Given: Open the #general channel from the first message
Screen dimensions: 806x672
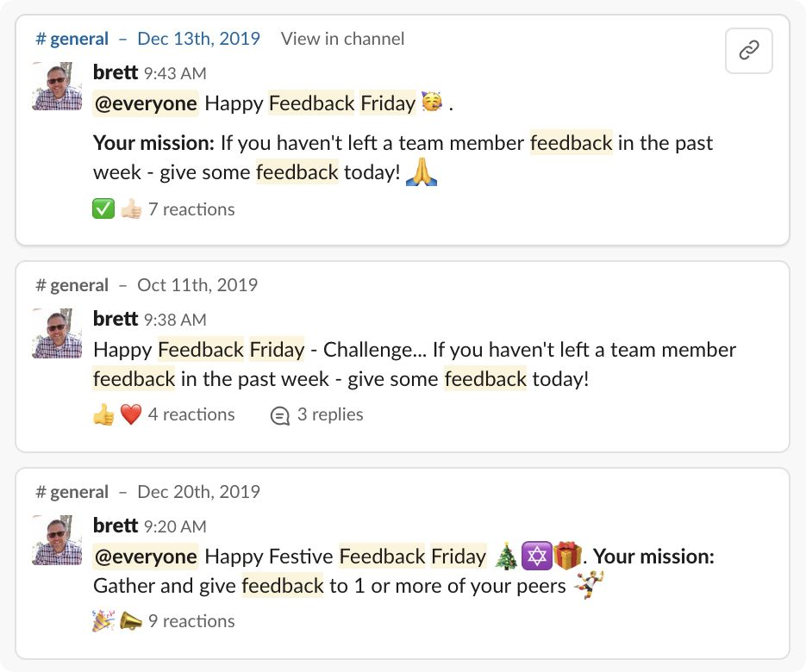Looking at the screenshot, I should tap(72, 38).
